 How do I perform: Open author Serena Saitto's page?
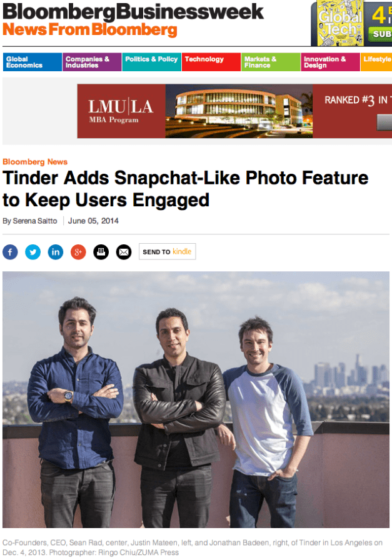click(35, 221)
